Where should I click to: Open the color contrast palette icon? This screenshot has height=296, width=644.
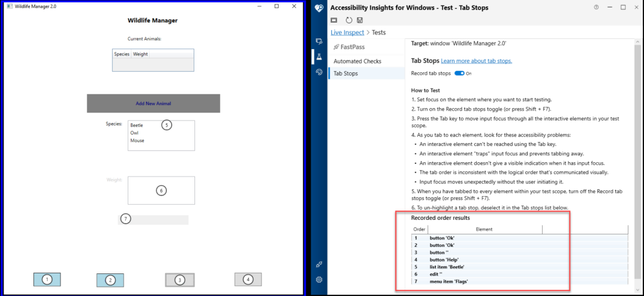click(319, 72)
